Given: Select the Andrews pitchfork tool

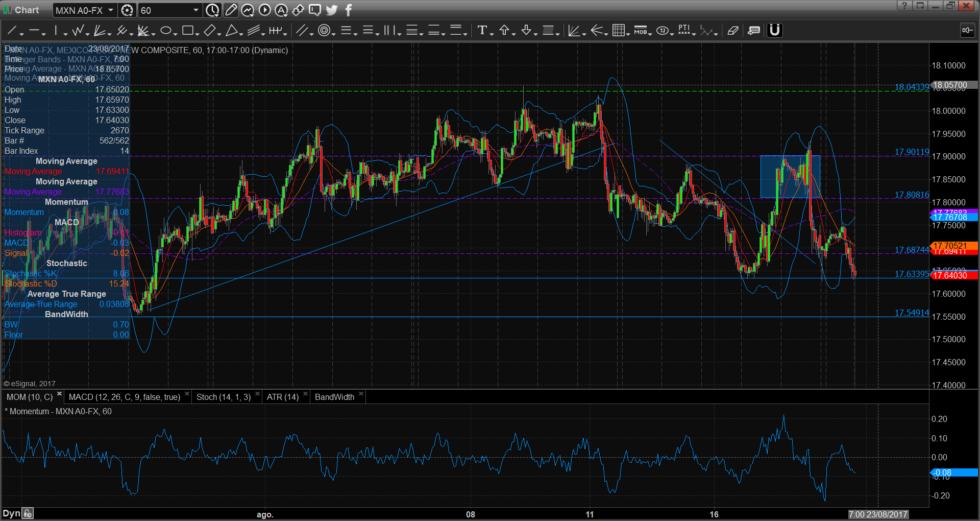Looking at the screenshot, I should pyautogui.click(x=121, y=31).
